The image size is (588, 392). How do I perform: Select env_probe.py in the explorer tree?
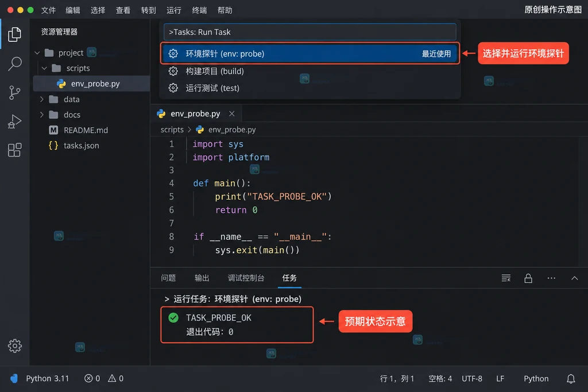click(x=91, y=84)
